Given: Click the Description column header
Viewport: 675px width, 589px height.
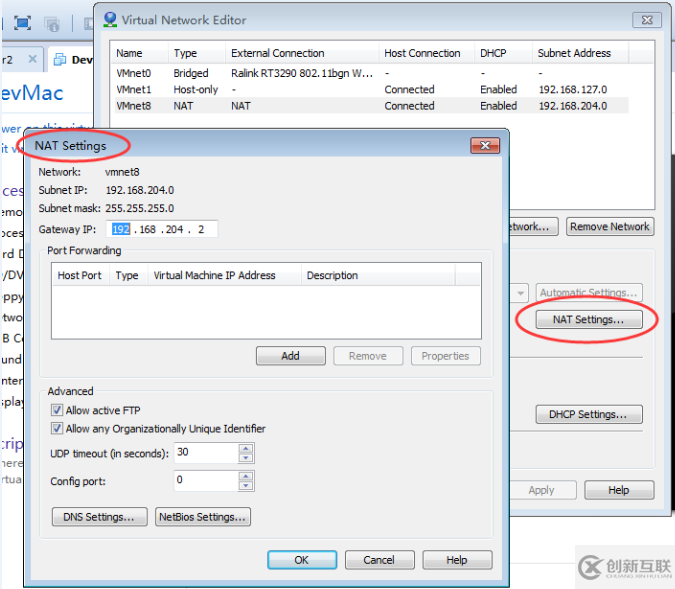Looking at the screenshot, I should [x=378, y=275].
